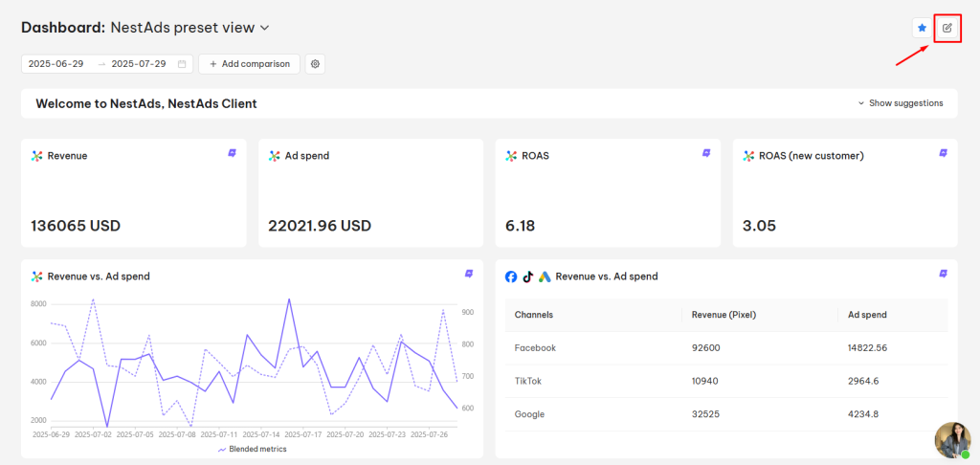Click the 3.05 new customer ROAS value
This screenshot has height=465, width=980.
coord(759,226)
